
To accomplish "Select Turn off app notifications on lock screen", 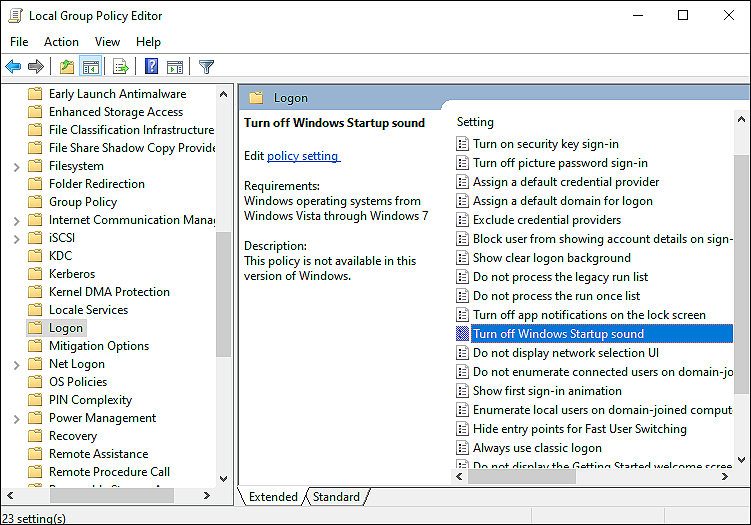I will (x=590, y=315).
